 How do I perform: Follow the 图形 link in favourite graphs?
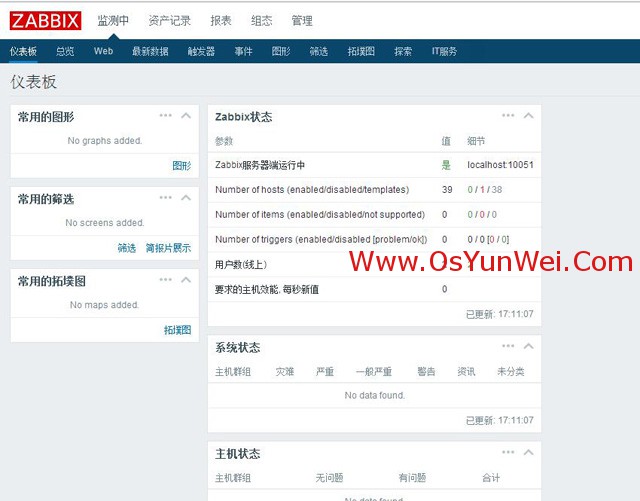[182, 166]
